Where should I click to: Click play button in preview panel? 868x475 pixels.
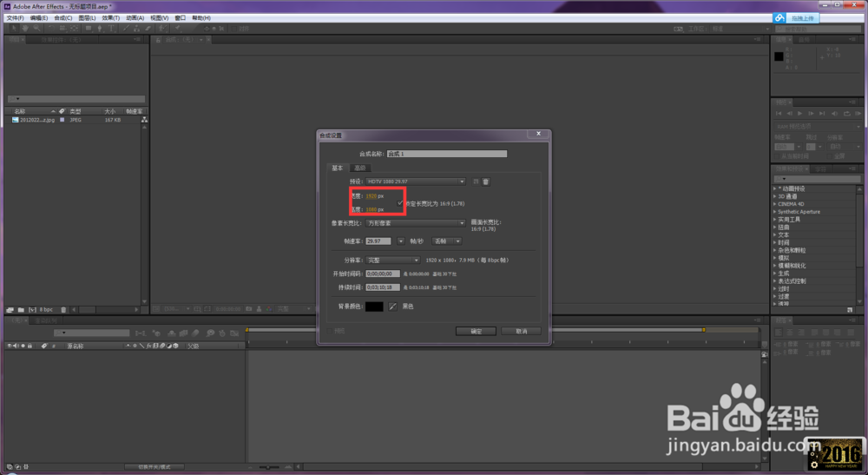800,114
